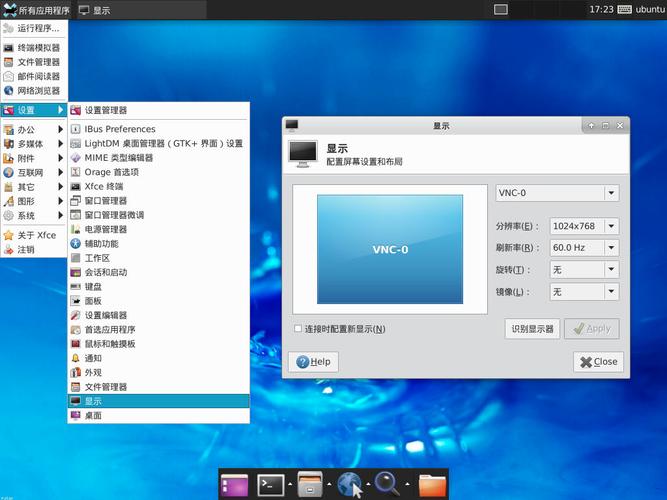The width and height of the screenshot is (667, 500).
Task: Select 网络浏览器 in the main menu
Action: coord(34,91)
